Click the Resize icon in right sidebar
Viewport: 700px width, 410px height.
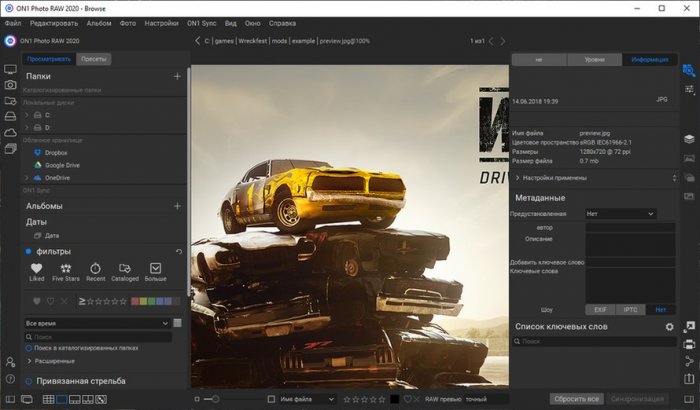pyautogui.click(x=689, y=327)
